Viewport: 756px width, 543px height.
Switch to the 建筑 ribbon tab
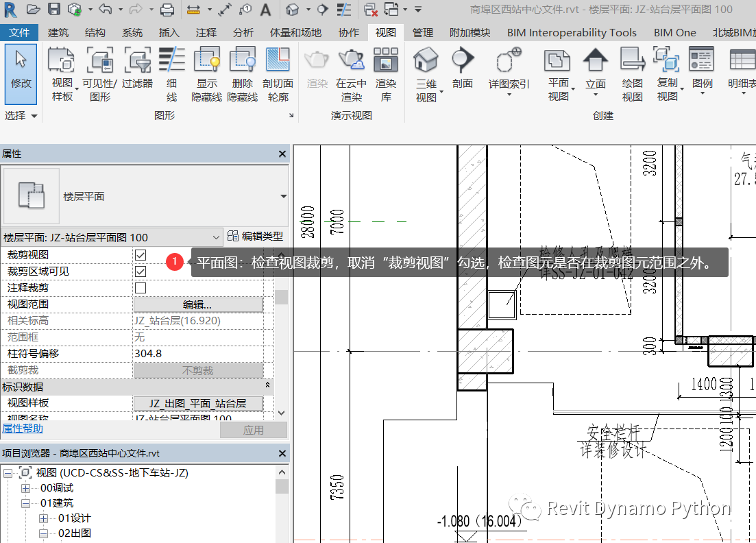click(x=58, y=32)
